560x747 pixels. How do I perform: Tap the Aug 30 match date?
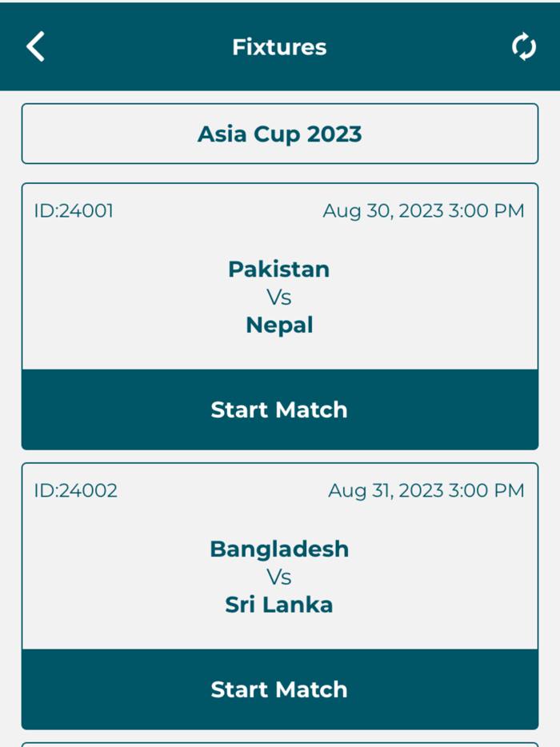coord(423,210)
